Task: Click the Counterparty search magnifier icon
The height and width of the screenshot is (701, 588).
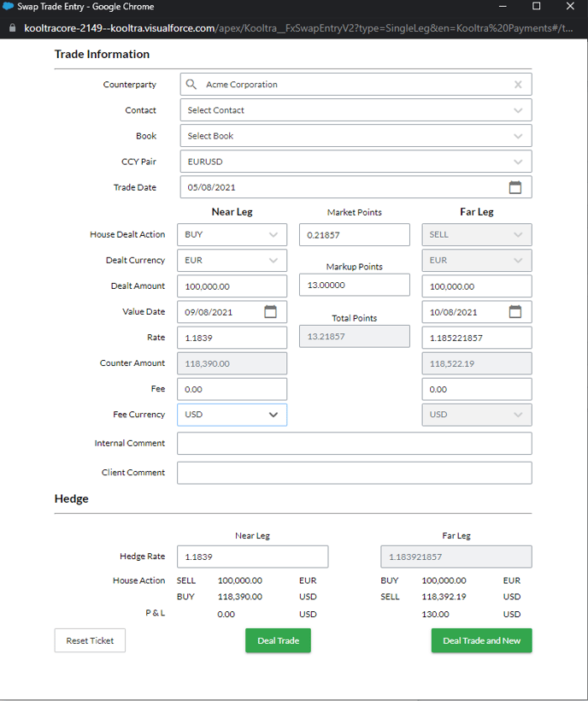Action: (x=191, y=85)
